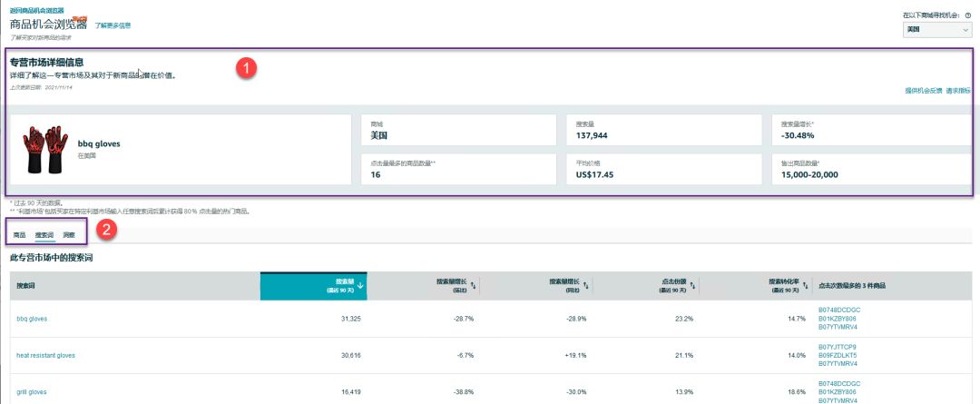The image size is (980, 404).
Task: Switch to the 商品 tab
Action: [x=19, y=235]
